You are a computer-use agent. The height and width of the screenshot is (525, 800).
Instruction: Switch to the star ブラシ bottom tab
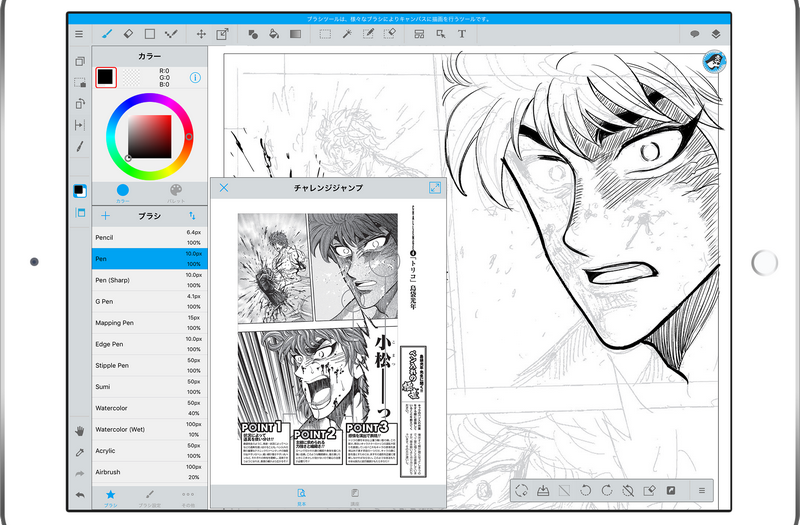(111, 497)
